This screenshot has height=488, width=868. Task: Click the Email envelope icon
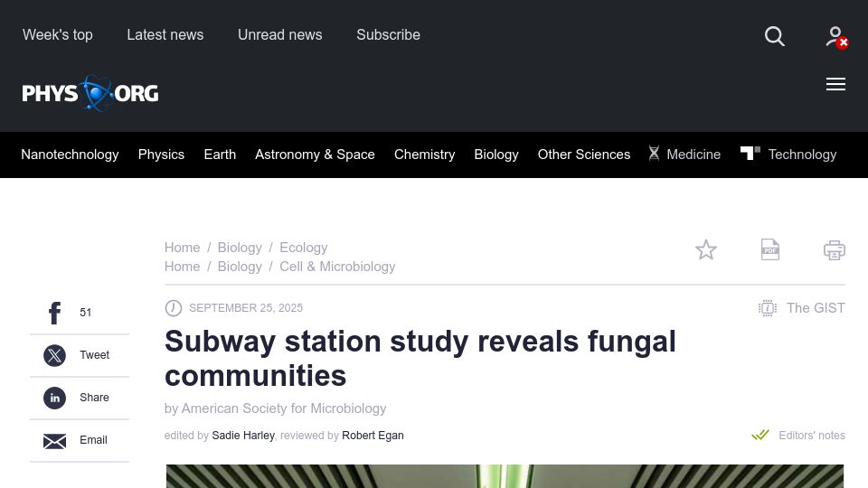tap(55, 441)
